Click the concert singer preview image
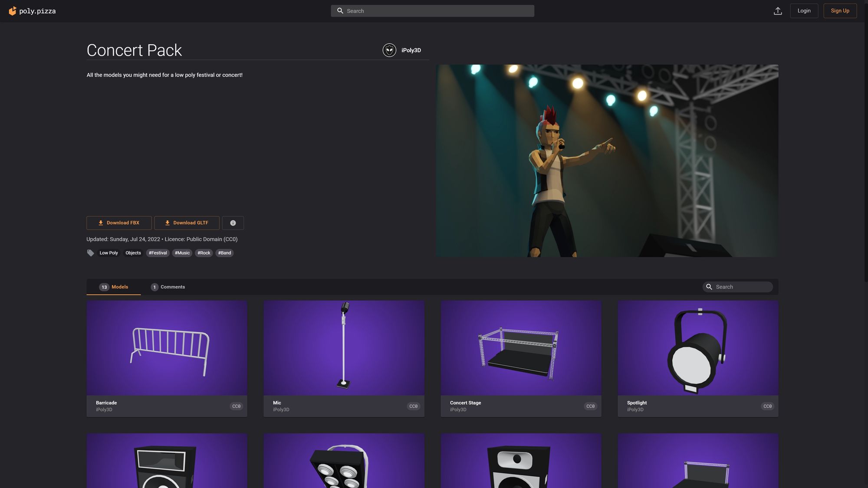The width and height of the screenshot is (868, 488). pyautogui.click(x=607, y=160)
